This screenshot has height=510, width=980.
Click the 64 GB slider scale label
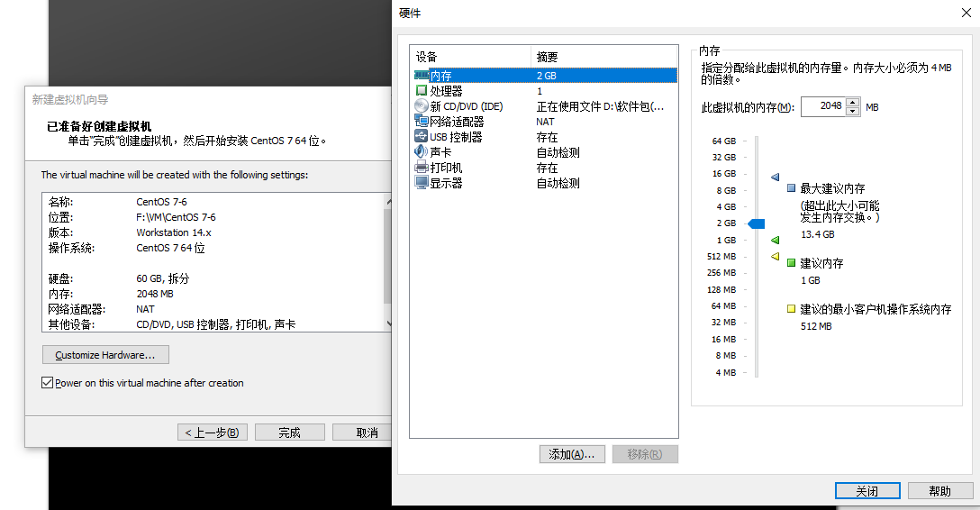pyautogui.click(x=724, y=141)
